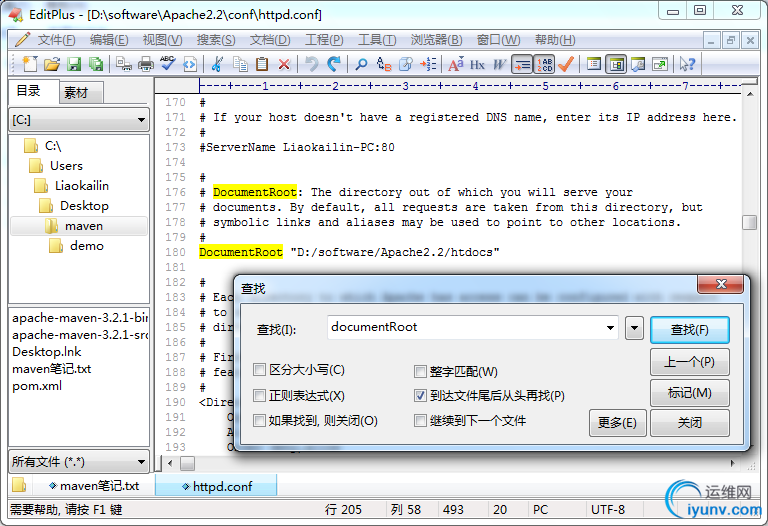Image resolution: width=768 pixels, height=526 pixels.
Task: Open Go to Line icon
Action: pos(428,64)
